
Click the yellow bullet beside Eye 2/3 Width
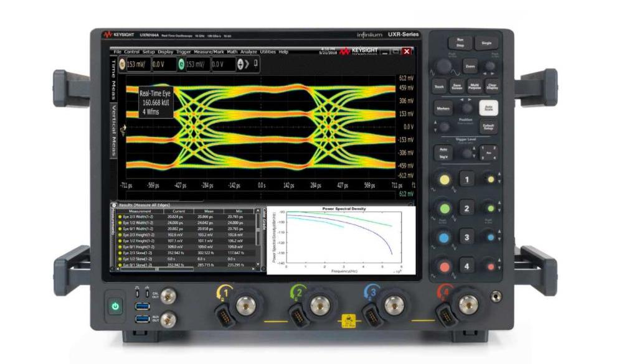click(x=120, y=217)
